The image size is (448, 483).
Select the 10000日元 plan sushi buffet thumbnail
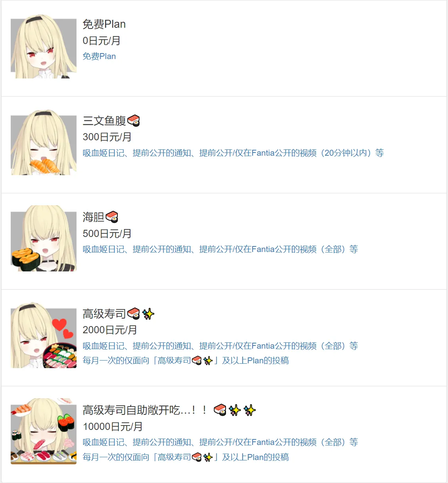click(x=44, y=431)
